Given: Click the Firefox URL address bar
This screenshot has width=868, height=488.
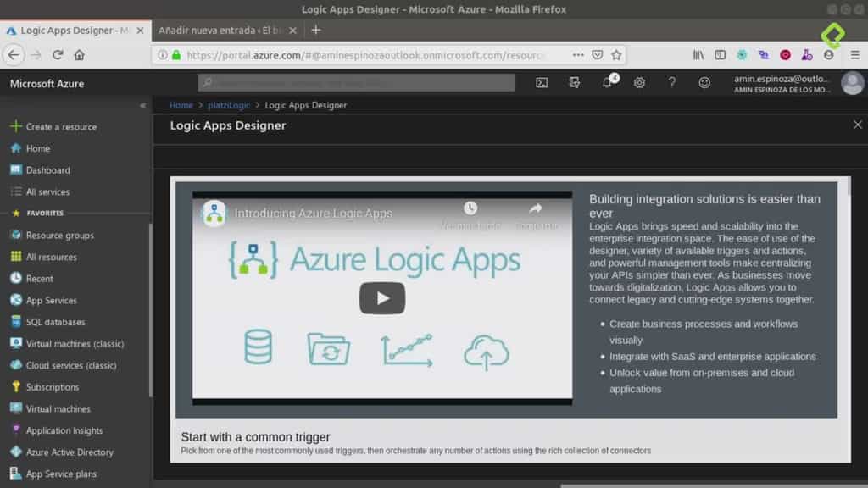Looking at the screenshot, I should point(365,55).
